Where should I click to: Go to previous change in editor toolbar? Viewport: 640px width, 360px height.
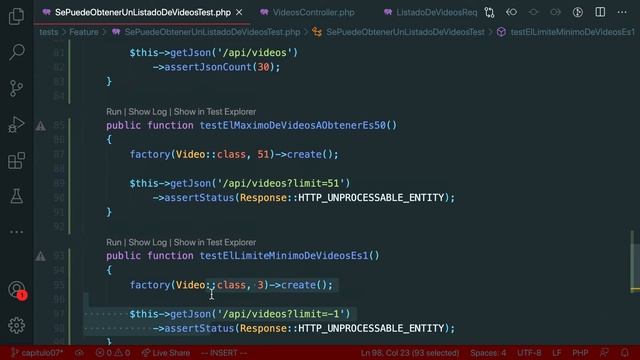coord(511,13)
